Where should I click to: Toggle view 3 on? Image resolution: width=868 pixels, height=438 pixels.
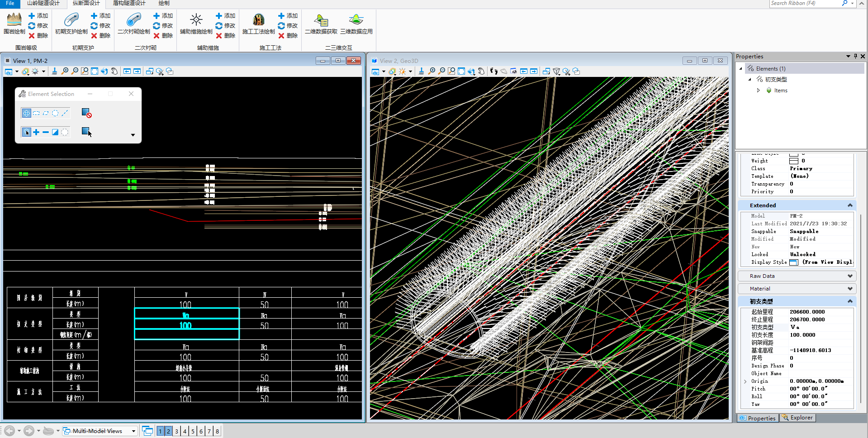(176, 431)
